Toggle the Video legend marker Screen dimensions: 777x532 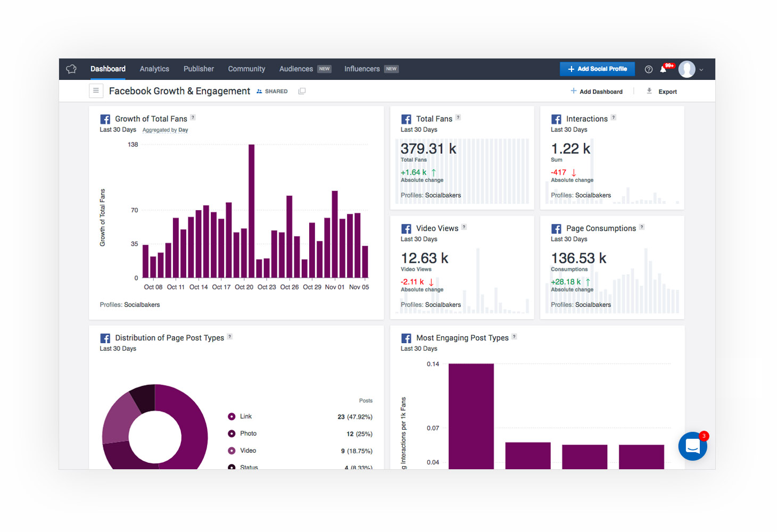pos(232,451)
